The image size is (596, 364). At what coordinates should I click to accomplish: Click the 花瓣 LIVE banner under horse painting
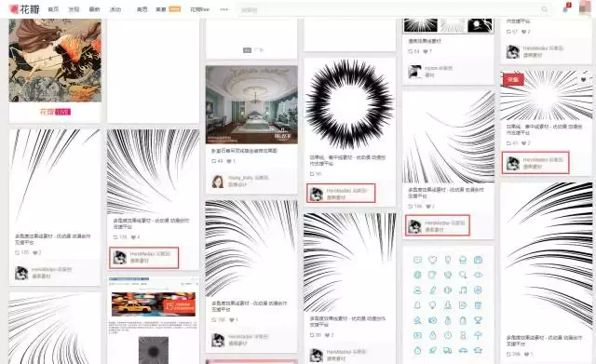click(55, 112)
